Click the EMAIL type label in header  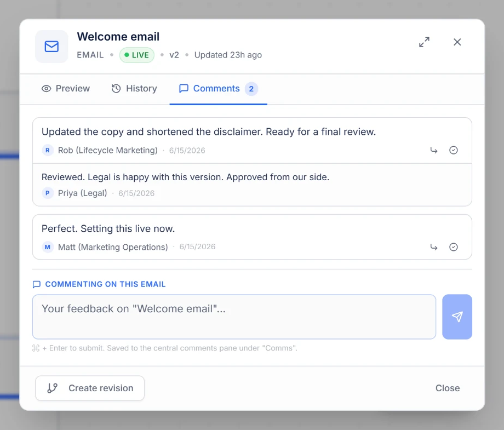(x=90, y=55)
